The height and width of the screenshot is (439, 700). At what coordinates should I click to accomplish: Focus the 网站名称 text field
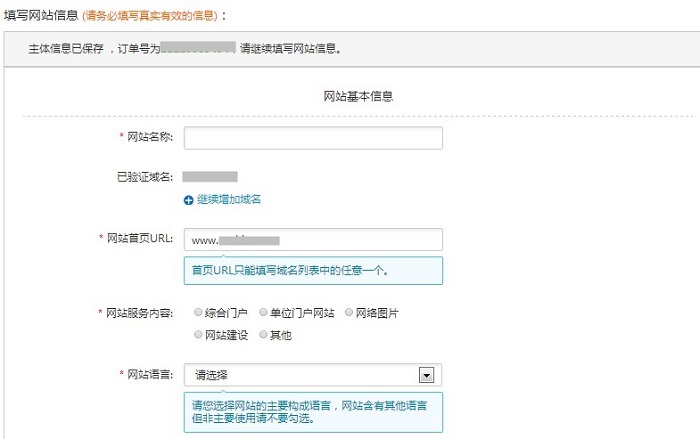click(313, 137)
